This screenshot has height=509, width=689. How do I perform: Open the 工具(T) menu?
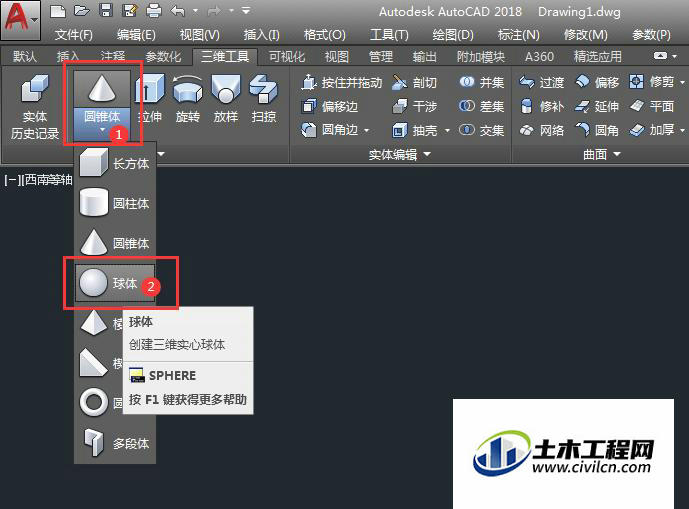click(389, 35)
